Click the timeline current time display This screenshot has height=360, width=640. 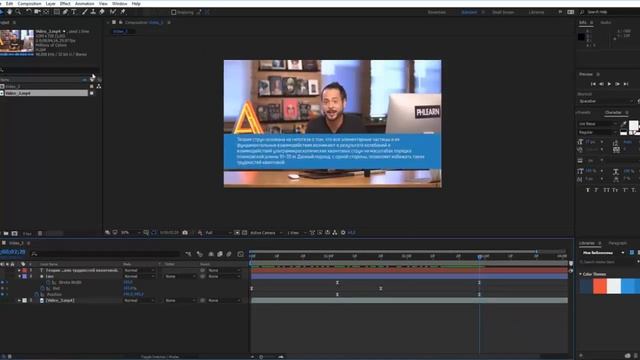(x=13, y=252)
